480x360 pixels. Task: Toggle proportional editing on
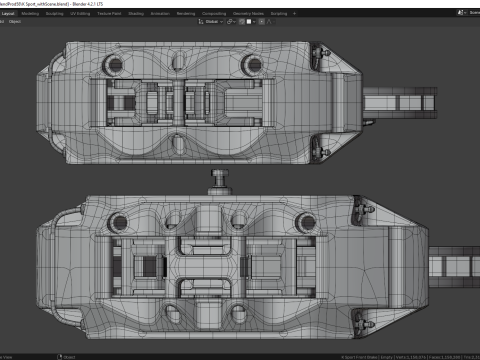point(262,22)
